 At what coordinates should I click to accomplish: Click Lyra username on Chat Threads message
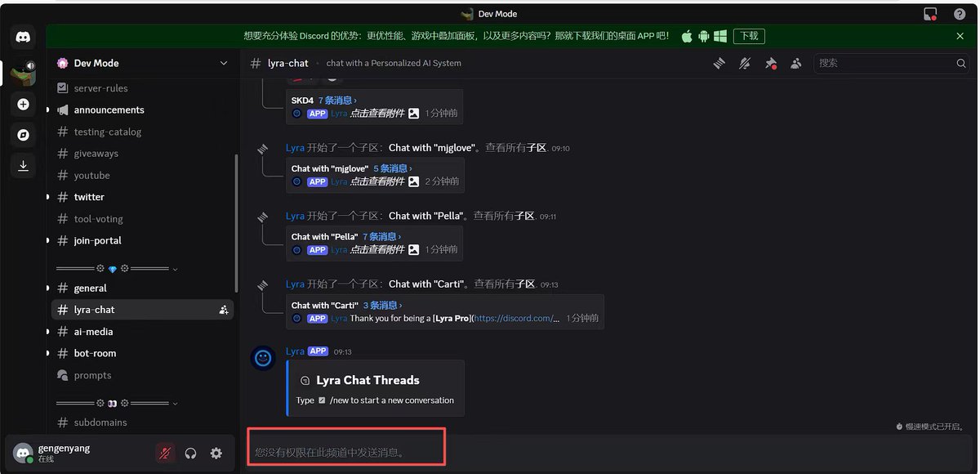tap(295, 351)
